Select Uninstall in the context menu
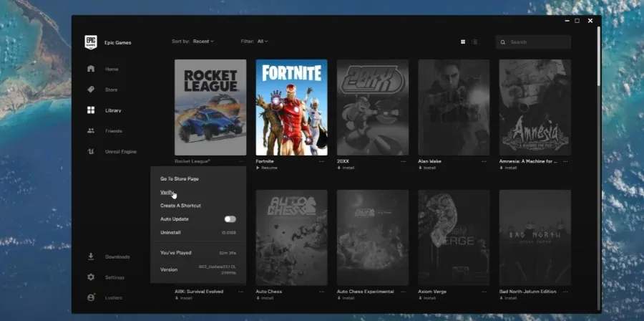This screenshot has width=644, height=321. [170, 233]
